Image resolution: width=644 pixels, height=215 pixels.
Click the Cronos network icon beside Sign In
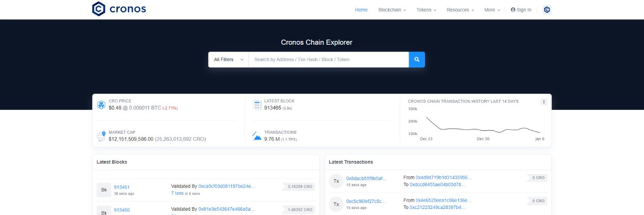point(547,9)
